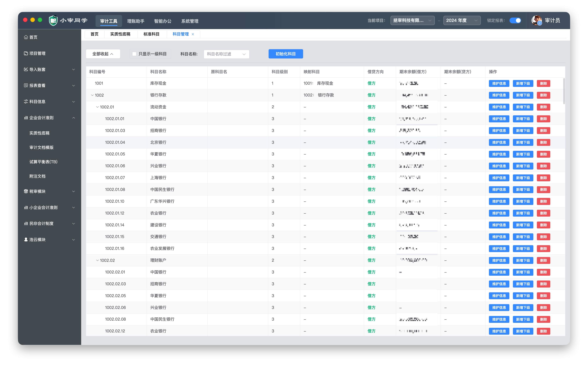The height and width of the screenshot is (369, 588).
Task: Click the table's vertical scrollbar thumb
Action: [564, 91]
